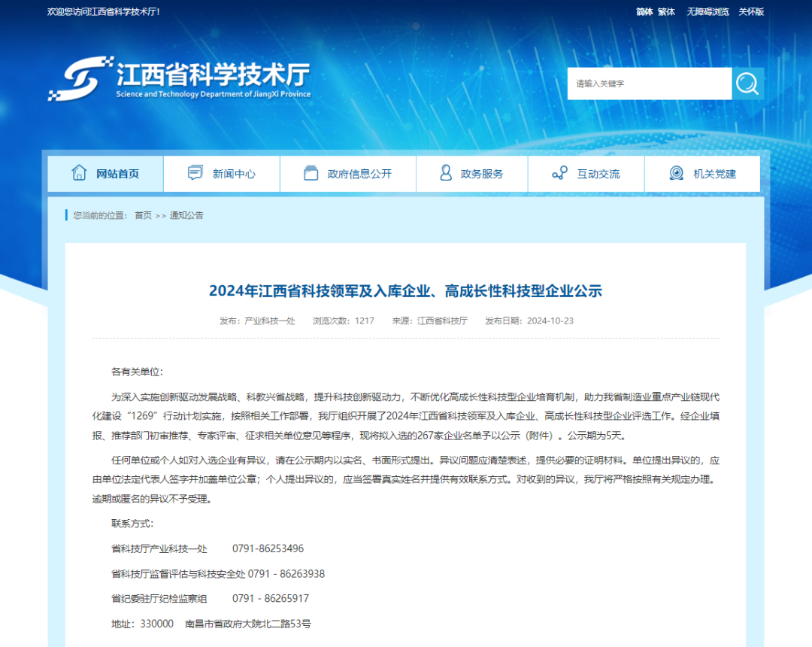Open the 机关党建 menu item
Image resolution: width=812 pixels, height=647 pixels.
click(x=702, y=174)
